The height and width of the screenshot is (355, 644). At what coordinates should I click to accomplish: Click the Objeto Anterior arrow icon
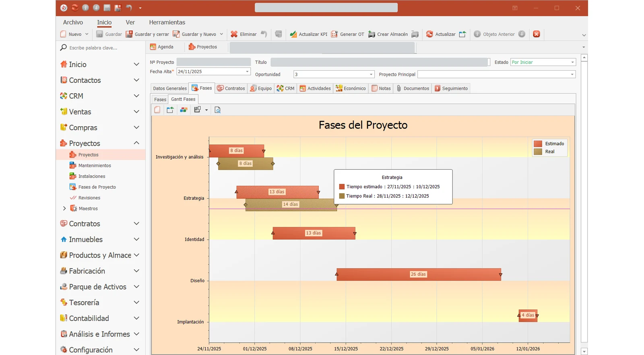477,34
